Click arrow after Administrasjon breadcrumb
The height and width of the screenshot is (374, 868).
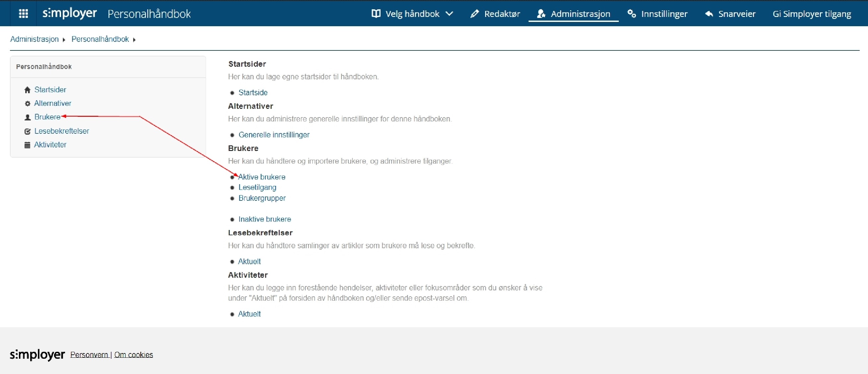click(64, 40)
